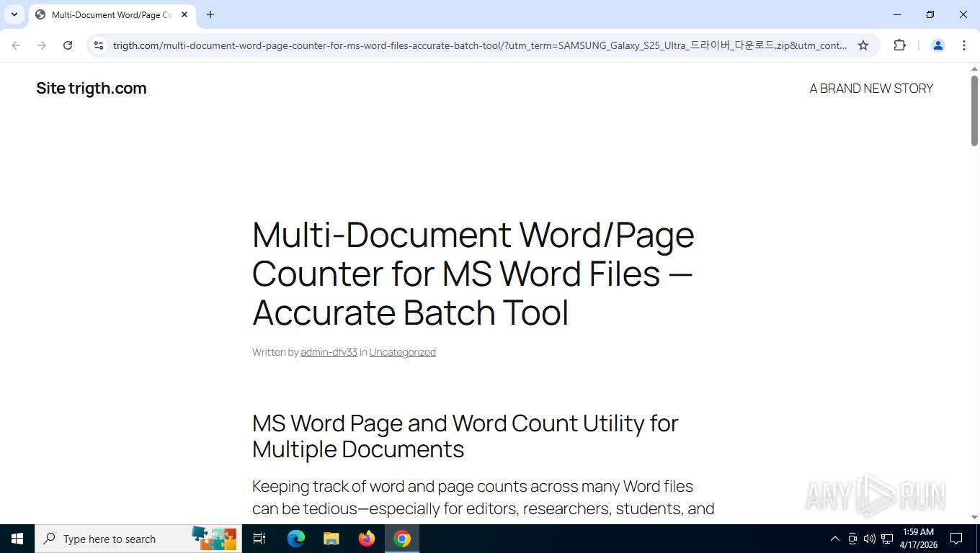
Task: Expand the tab search dropdown arrow
Action: [14, 14]
